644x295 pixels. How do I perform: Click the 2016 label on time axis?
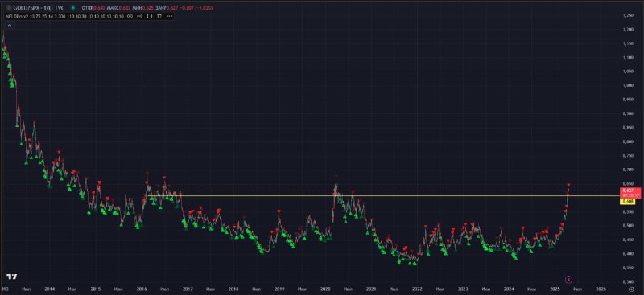click(x=142, y=289)
